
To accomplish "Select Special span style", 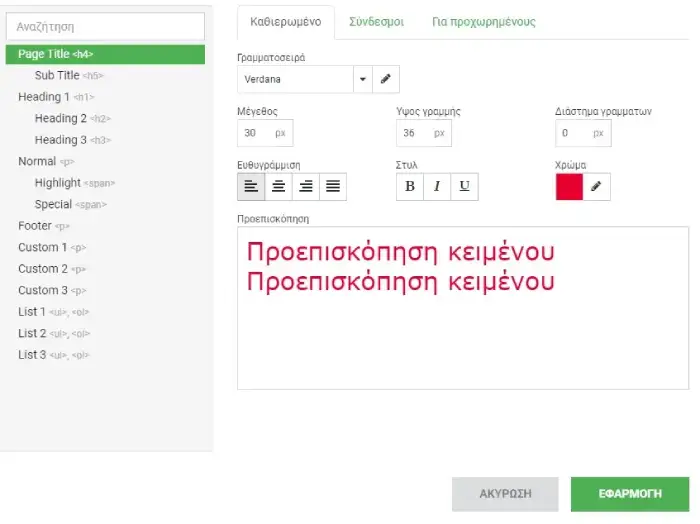I will (x=71, y=204).
